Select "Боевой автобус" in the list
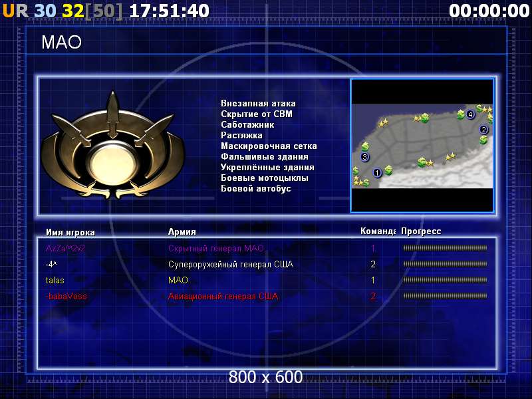The height and width of the screenshot is (399, 532). (x=256, y=189)
